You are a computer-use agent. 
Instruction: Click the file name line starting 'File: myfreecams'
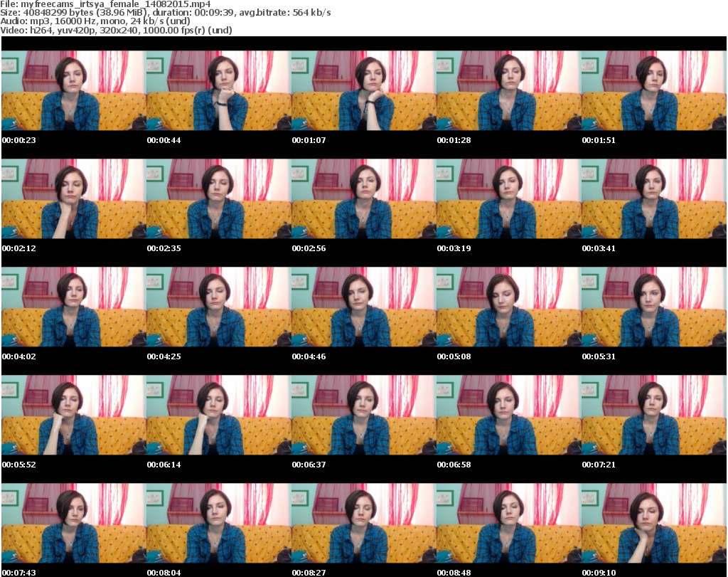pyautogui.click(x=105, y=4)
